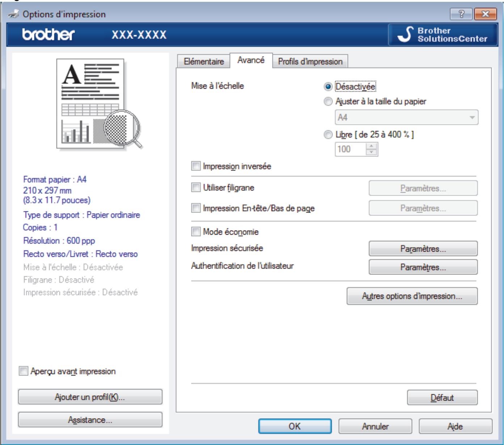The image size is (504, 445).
Task: Click the Aide button
Action: (456, 426)
